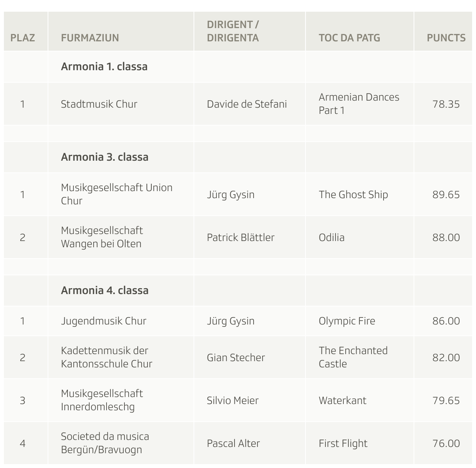476x468 pixels.
Task: Select the First Flight piece
Action: (x=343, y=443)
